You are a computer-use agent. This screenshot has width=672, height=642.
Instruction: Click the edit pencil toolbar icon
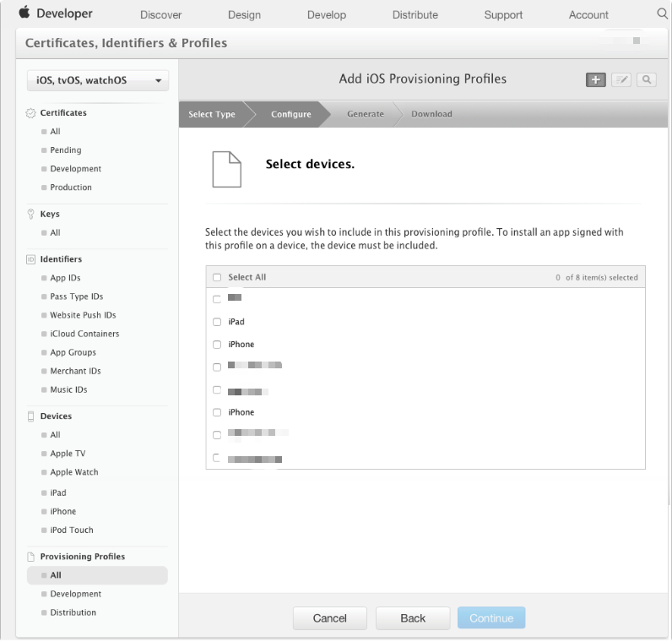click(x=621, y=79)
